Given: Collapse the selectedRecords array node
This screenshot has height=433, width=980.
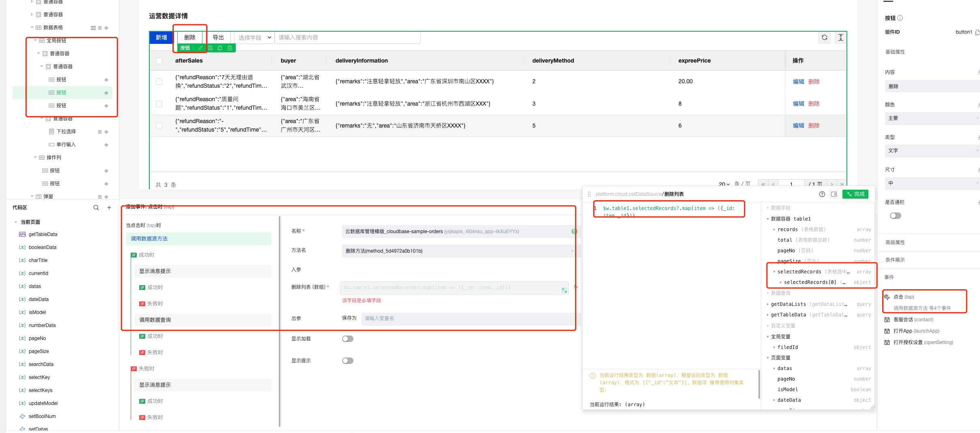Looking at the screenshot, I should (x=774, y=272).
